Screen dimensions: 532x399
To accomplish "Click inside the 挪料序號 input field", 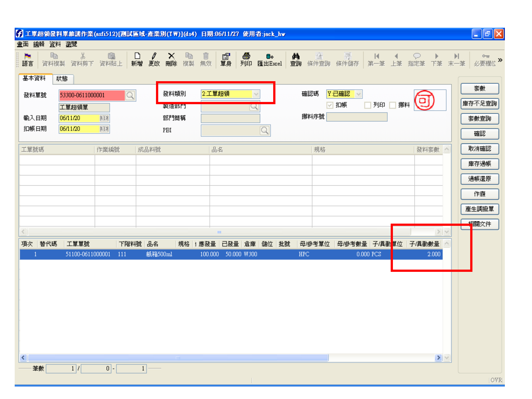I will 357,117.
